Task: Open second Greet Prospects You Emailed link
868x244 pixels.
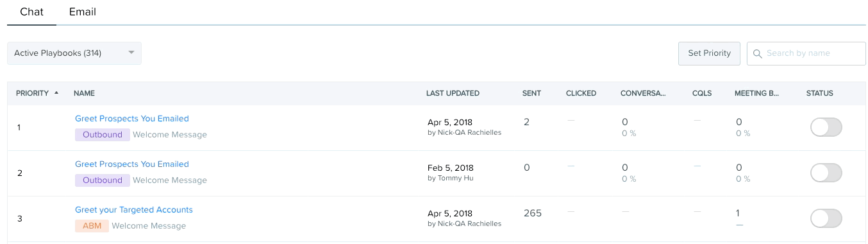Action: pyautogui.click(x=132, y=164)
